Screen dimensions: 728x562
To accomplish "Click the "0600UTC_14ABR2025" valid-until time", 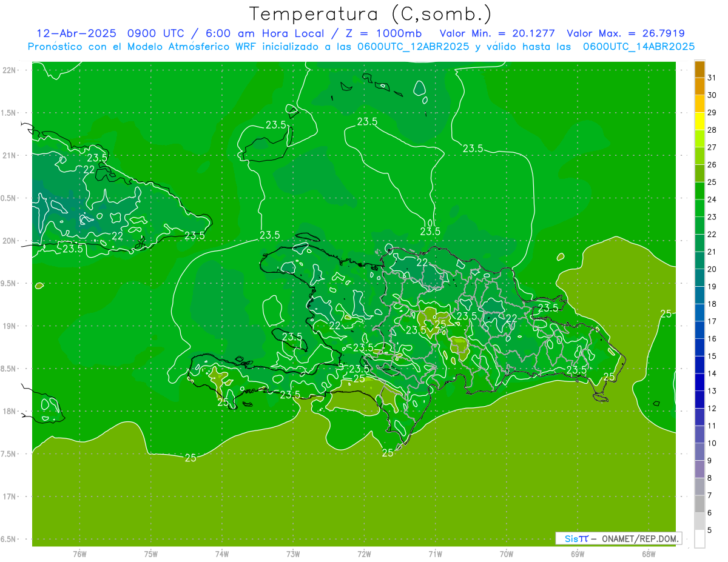I will [638, 47].
